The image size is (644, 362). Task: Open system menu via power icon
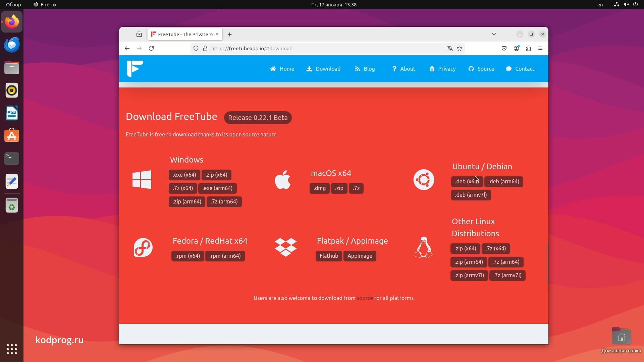pyautogui.click(x=635, y=5)
